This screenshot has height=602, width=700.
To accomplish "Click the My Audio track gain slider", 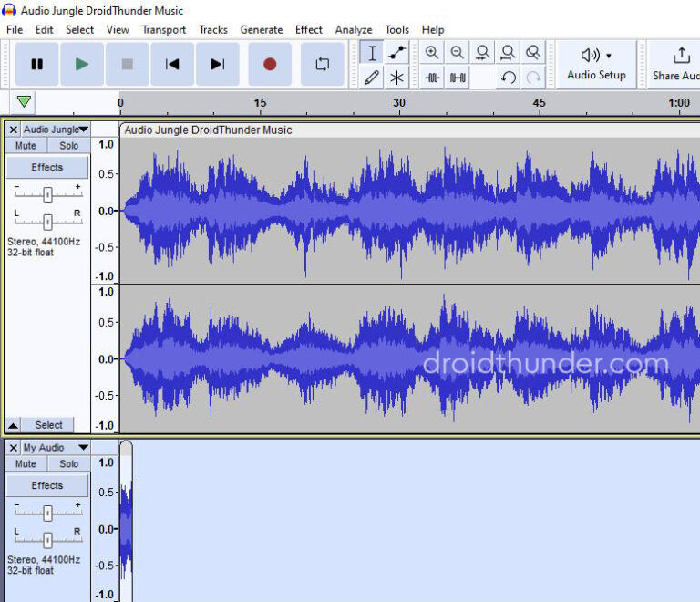I will [47, 514].
